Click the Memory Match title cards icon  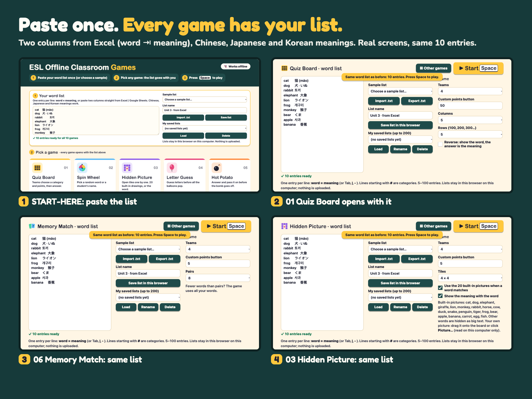(x=32, y=226)
